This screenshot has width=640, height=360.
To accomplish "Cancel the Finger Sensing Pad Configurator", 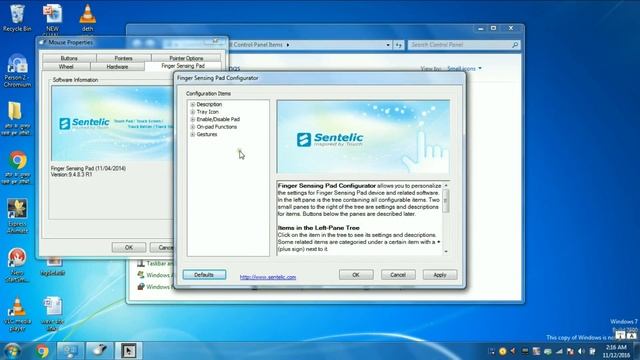I will [398, 275].
